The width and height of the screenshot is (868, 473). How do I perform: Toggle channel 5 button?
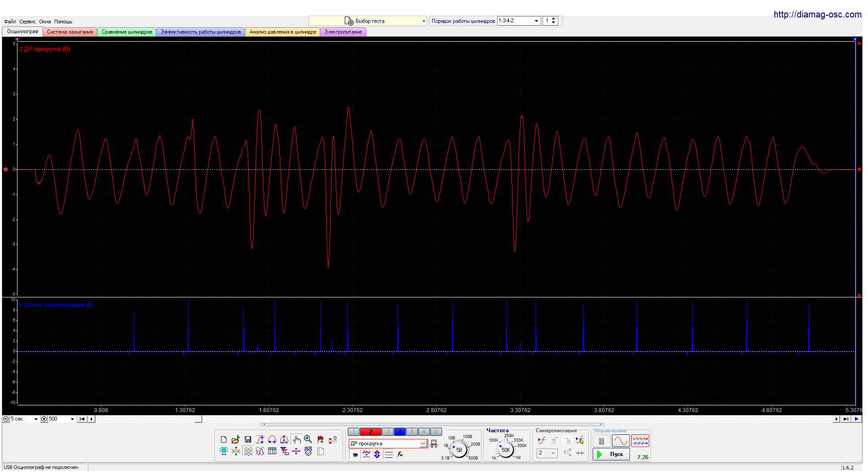tap(412, 432)
